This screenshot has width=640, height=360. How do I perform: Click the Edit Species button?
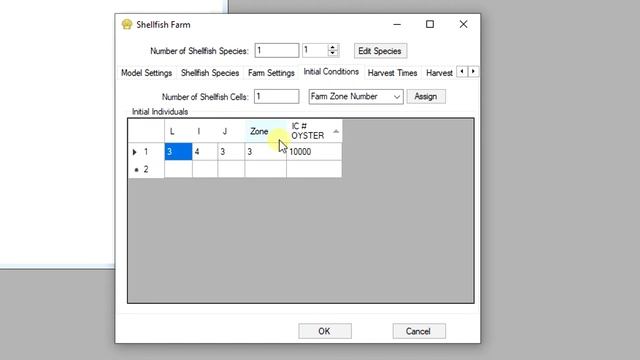[380, 51]
